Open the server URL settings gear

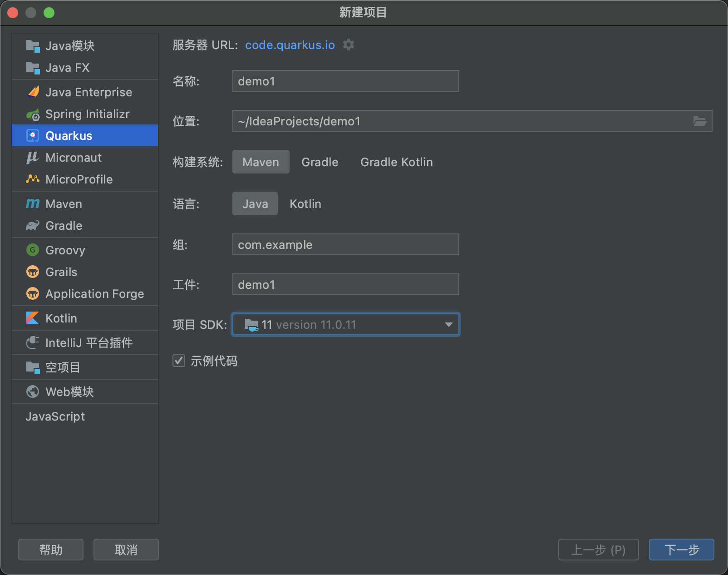pos(348,45)
